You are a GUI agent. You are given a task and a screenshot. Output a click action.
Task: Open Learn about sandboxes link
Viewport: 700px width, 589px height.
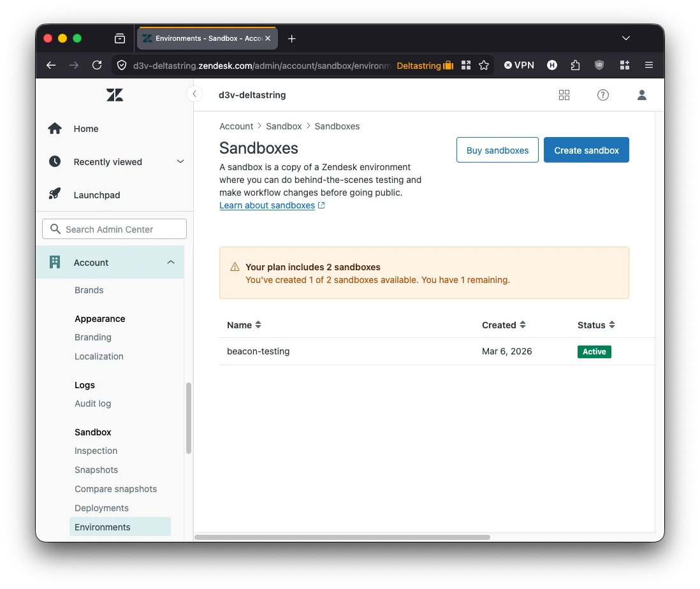pos(267,205)
